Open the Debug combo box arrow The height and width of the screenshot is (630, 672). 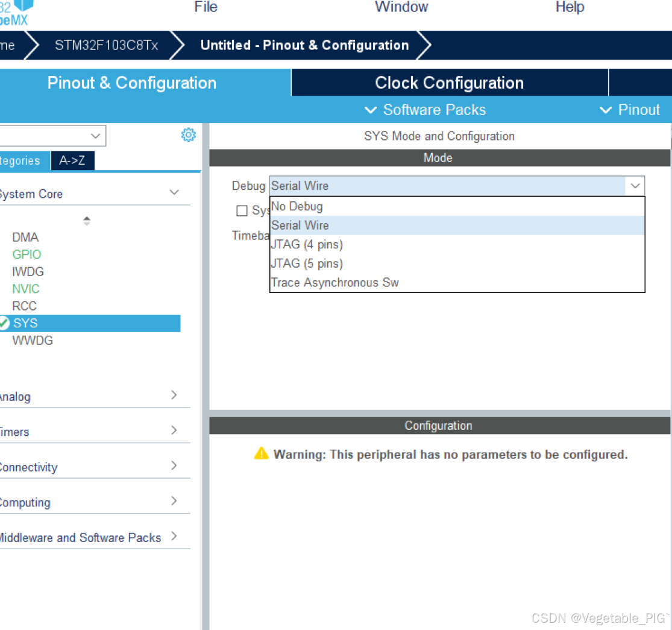635,186
